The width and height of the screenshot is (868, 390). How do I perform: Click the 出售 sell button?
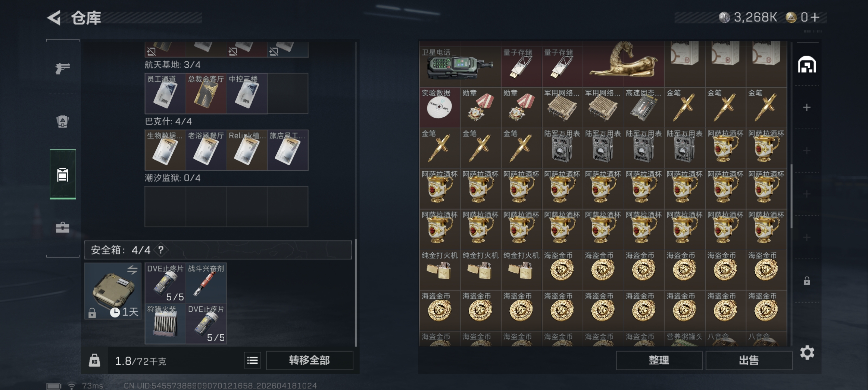[749, 360]
